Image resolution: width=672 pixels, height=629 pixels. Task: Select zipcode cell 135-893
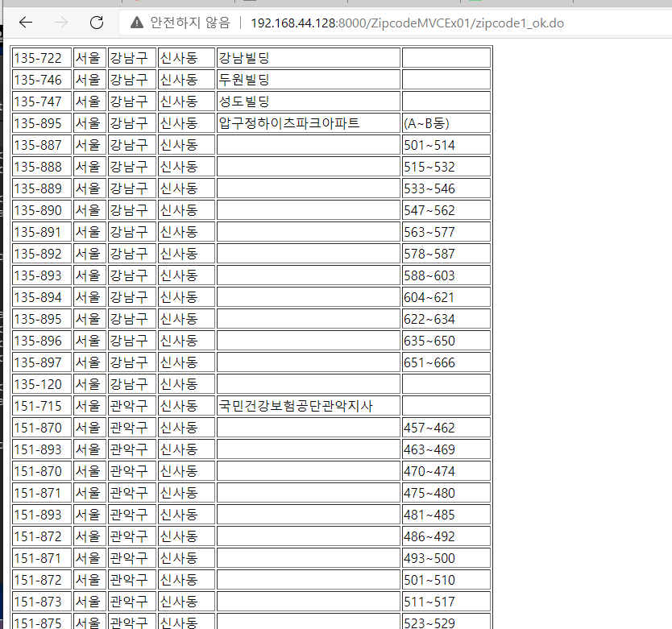[x=42, y=275]
